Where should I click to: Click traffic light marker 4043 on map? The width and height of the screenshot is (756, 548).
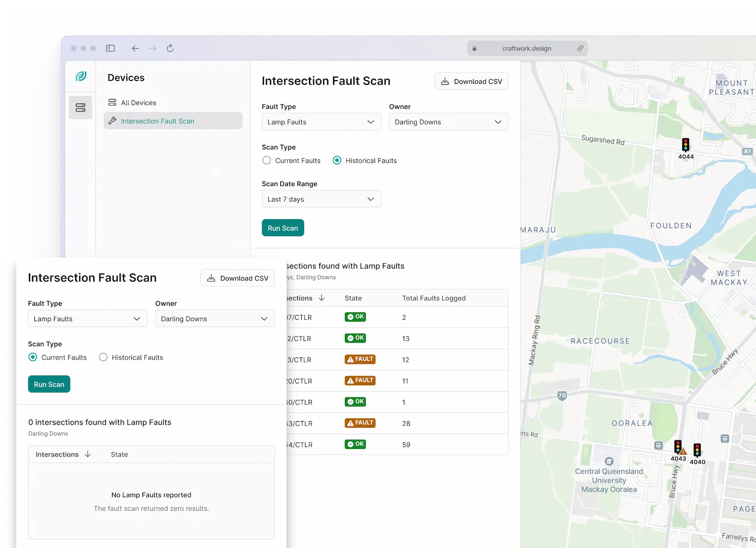tap(678, 447)
